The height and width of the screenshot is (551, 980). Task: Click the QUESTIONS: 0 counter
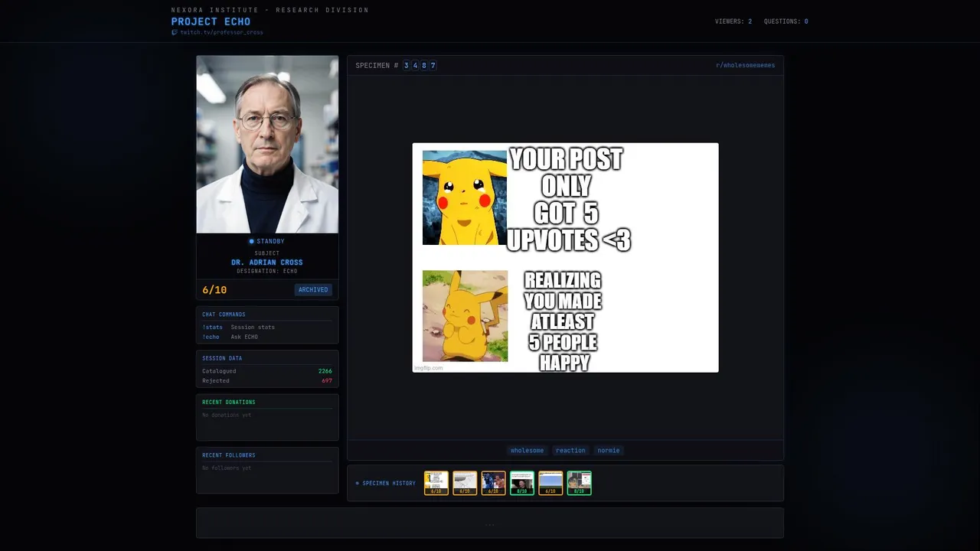click(x=786, y=21)
